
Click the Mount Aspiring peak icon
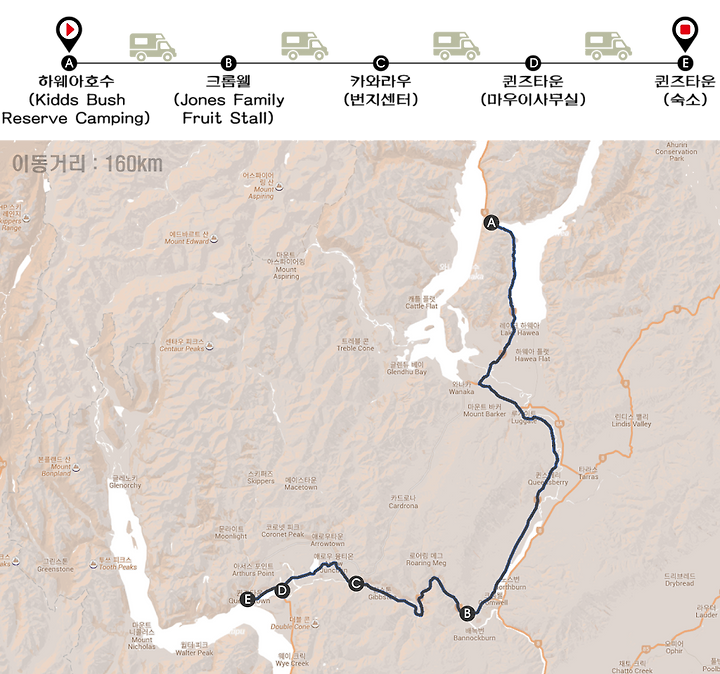[x=279, y=187]
